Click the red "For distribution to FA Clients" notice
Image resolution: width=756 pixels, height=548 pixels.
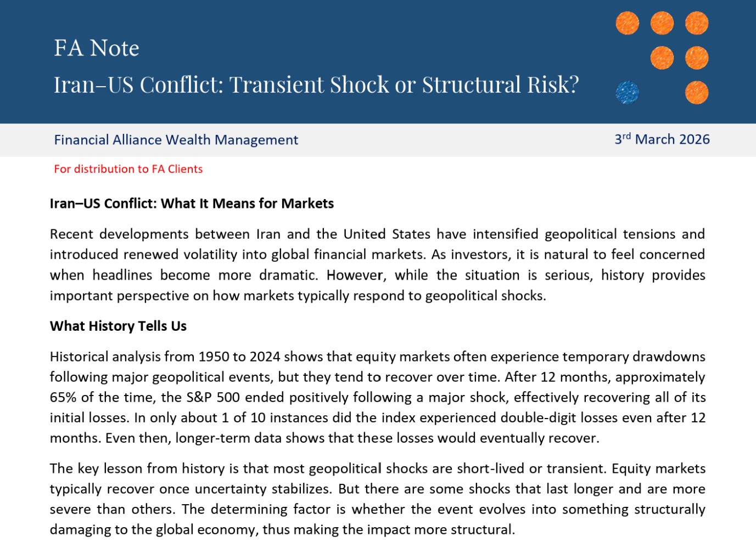point(128,169)
